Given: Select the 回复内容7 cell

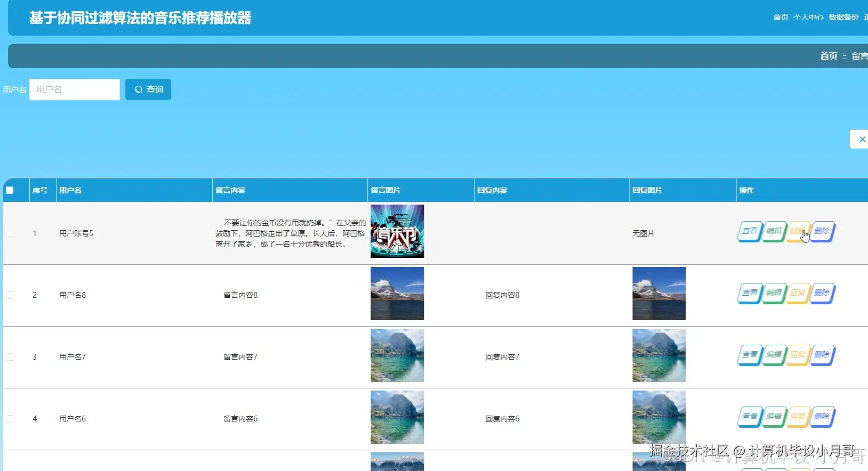Looking at the screenshot, I should [x=502, y=357].
